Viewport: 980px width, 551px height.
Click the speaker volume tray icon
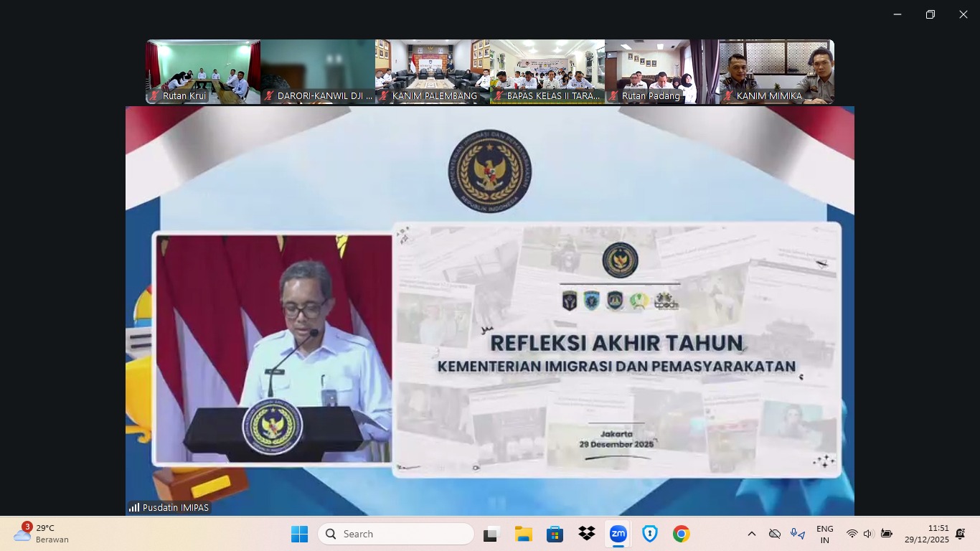click(x=868, y=534)
